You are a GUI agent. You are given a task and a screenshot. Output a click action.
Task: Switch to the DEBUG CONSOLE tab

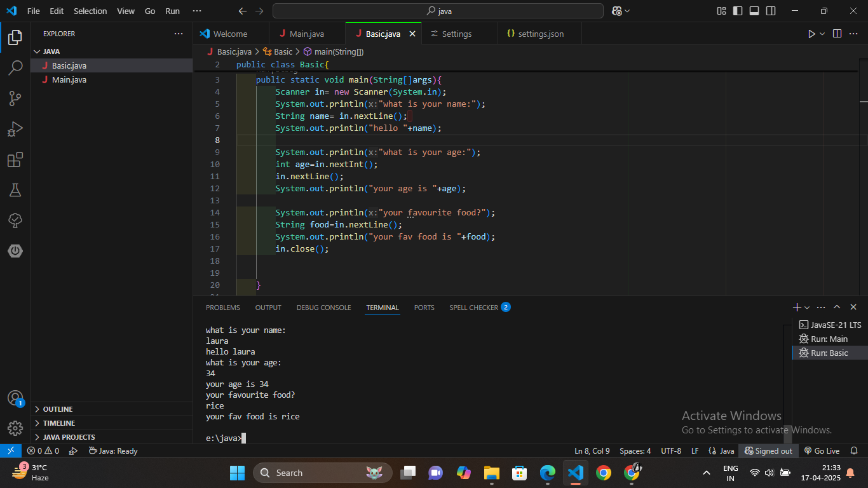click(323, 308)
